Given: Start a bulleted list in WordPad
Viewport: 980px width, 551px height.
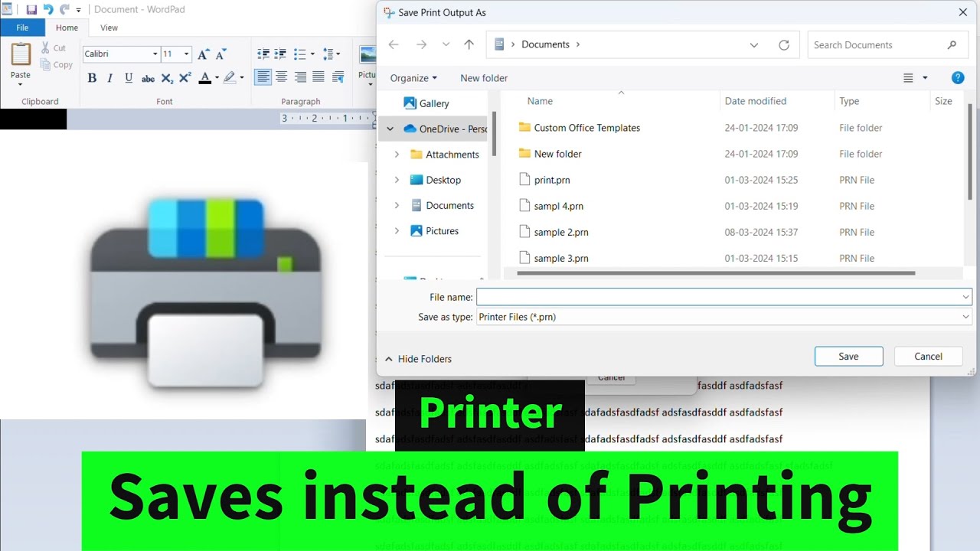Looking at the screenshot, I should pos(299,54).
